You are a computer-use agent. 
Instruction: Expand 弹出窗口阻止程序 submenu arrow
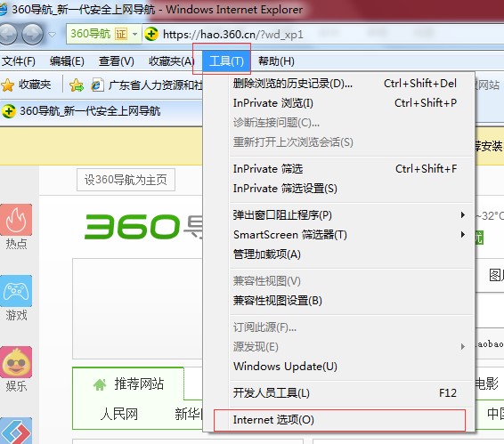463,215
